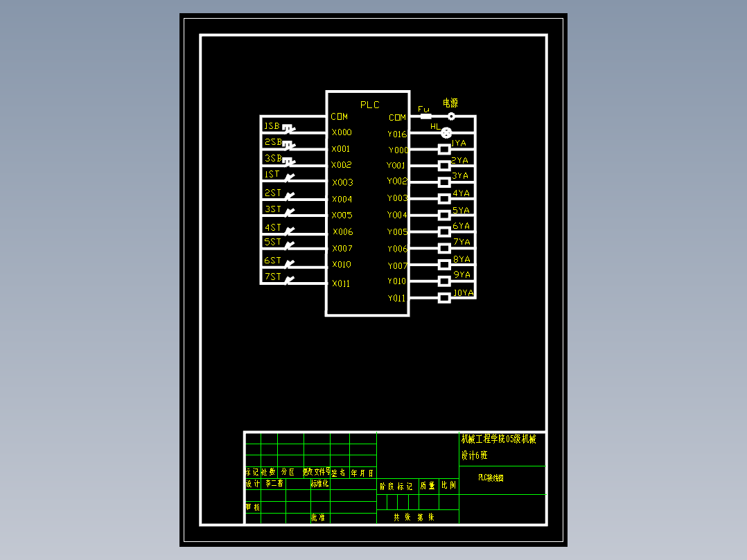The width and height of the screenshot is (747, 560).
Task: Select the 机械工程学院05级机械 title text
Action: pos(499,439)
